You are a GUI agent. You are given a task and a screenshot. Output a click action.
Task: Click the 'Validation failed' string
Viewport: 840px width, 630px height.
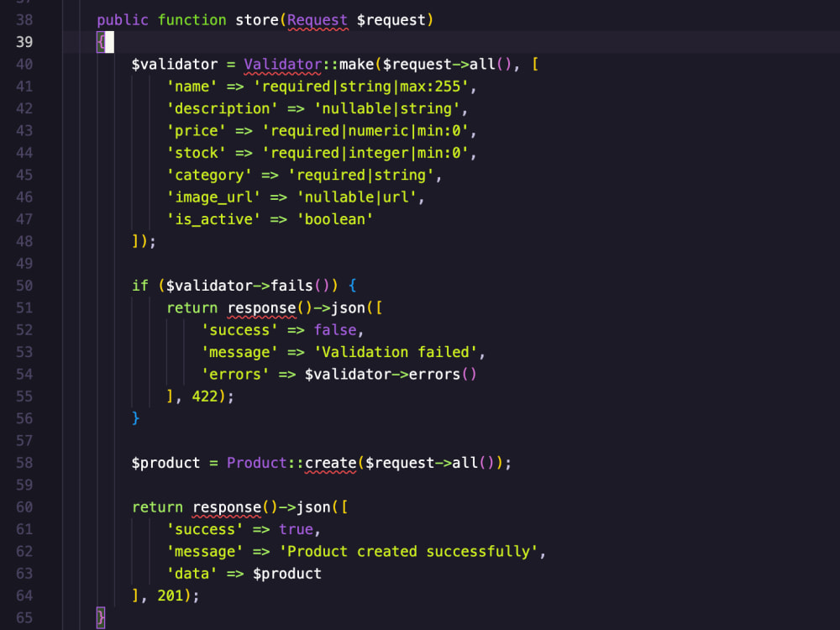click(x=396, y=352)
